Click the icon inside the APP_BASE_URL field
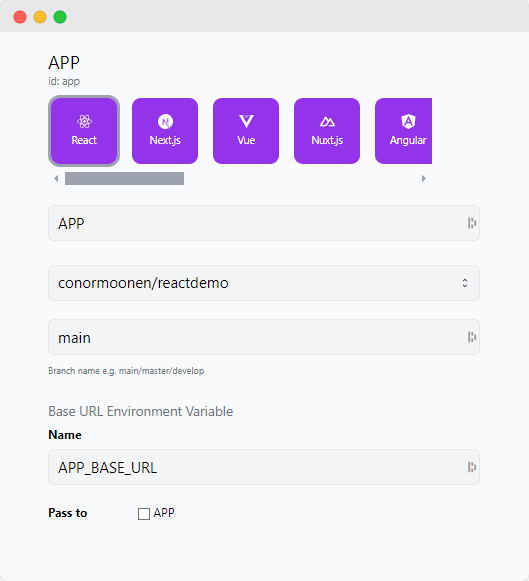The height and width of the screenshot is (581, 529). [472, 467]
